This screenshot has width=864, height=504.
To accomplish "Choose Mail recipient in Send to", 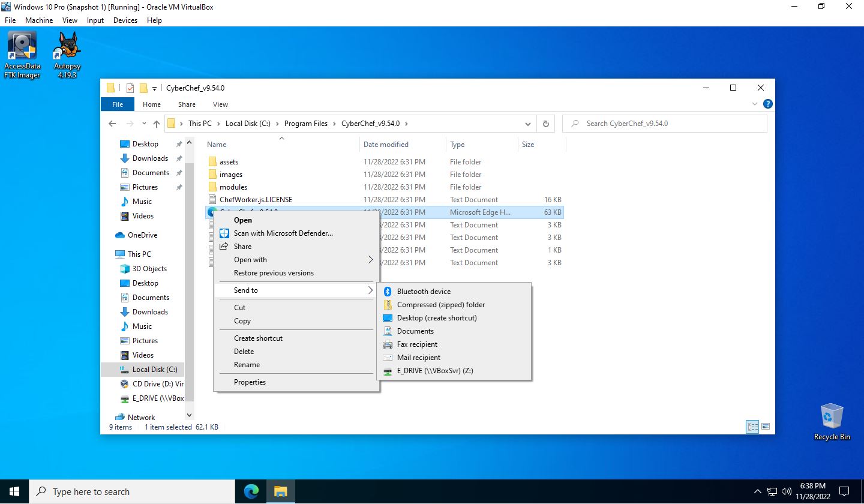I will point(454,358).
